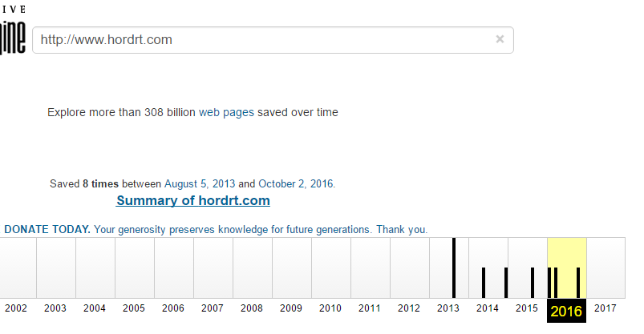Select the first 2014 capture bar
This screenshot has height=334, width=644.
pos(484,283)
